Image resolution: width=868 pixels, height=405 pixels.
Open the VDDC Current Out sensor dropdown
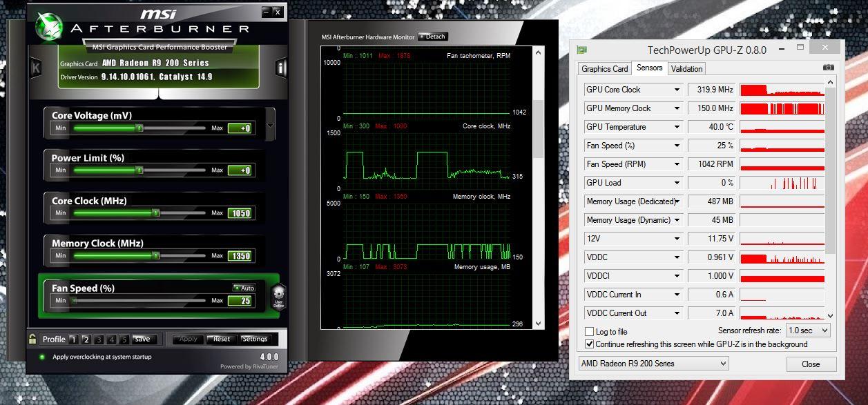[677, 313]
